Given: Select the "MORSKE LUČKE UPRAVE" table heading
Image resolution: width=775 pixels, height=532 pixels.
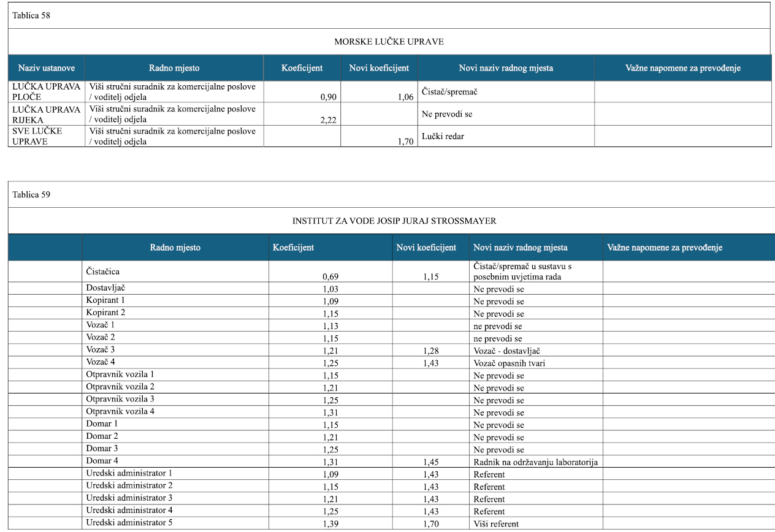Looking at the screenshot, I should coord(389,42).
